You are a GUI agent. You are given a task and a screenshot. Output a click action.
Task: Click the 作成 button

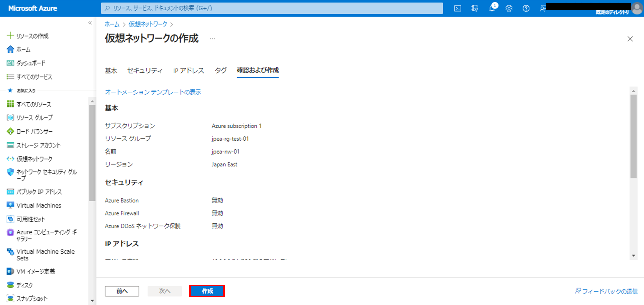(207, 291)
